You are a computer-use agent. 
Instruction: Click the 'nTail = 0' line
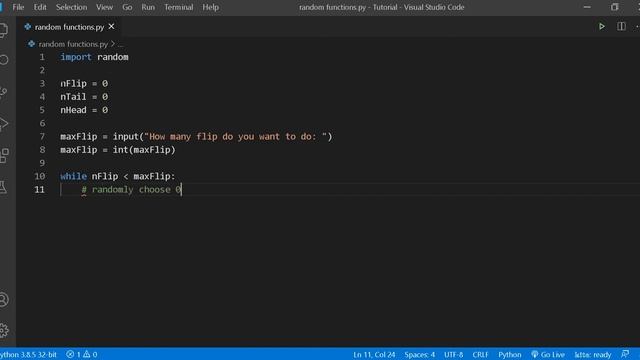click(84, 97)
